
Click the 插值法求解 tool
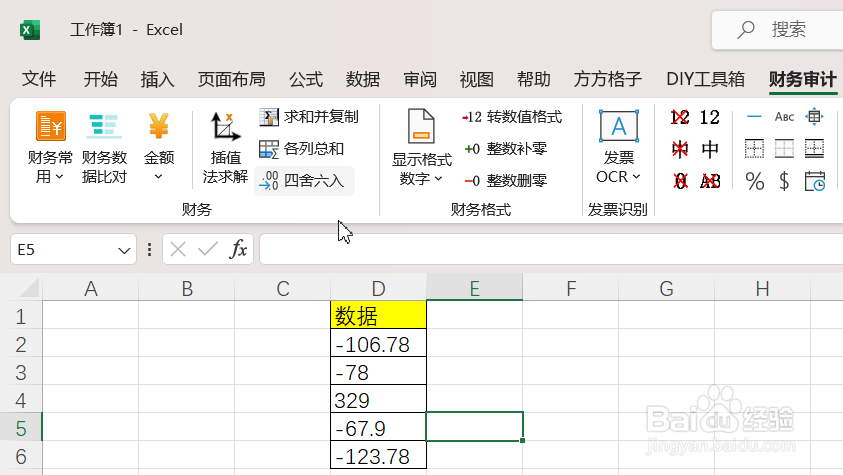(225, 147)
